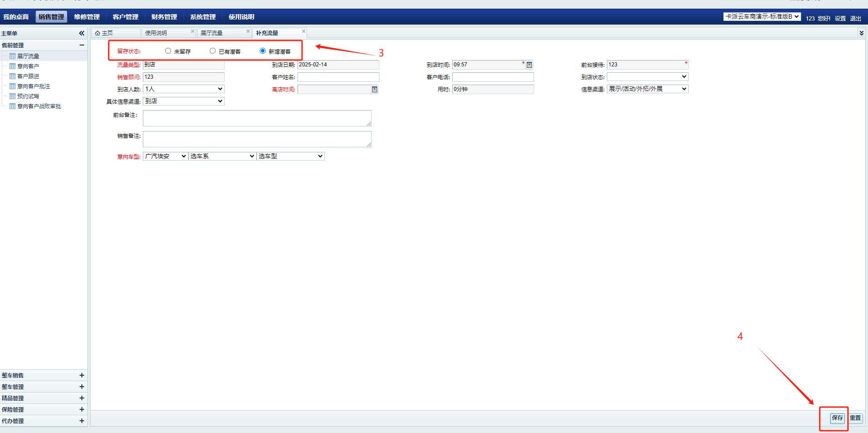868x433 pixels.
Task: Open the 客户管理 menu
Action: tap(126, 17)
